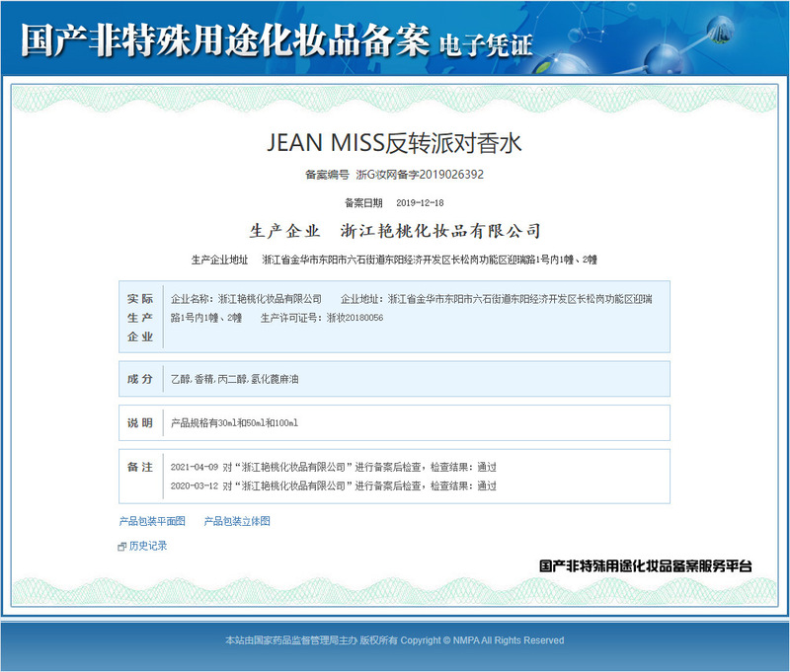Click the 备案日期 label
The image size is (790, 672).
[363, 203]
